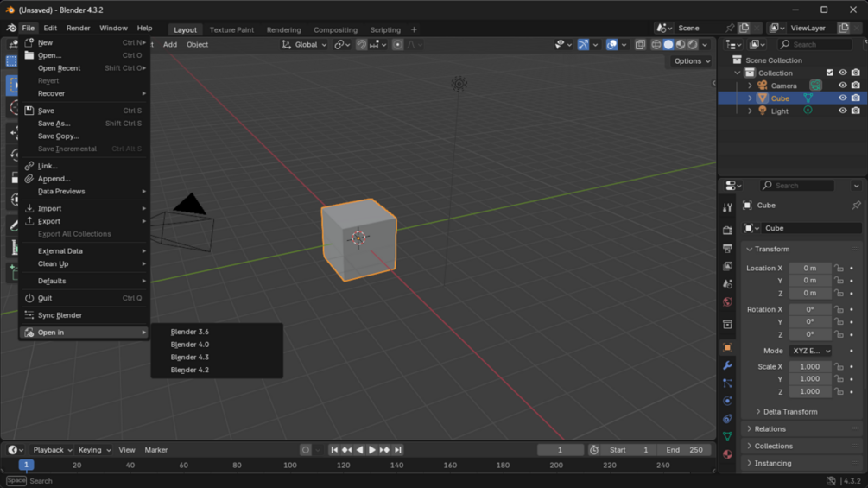Open the Playback dropdown in timeline
The width and height of the screenshot is (868, 488).
tap(52, 450)
